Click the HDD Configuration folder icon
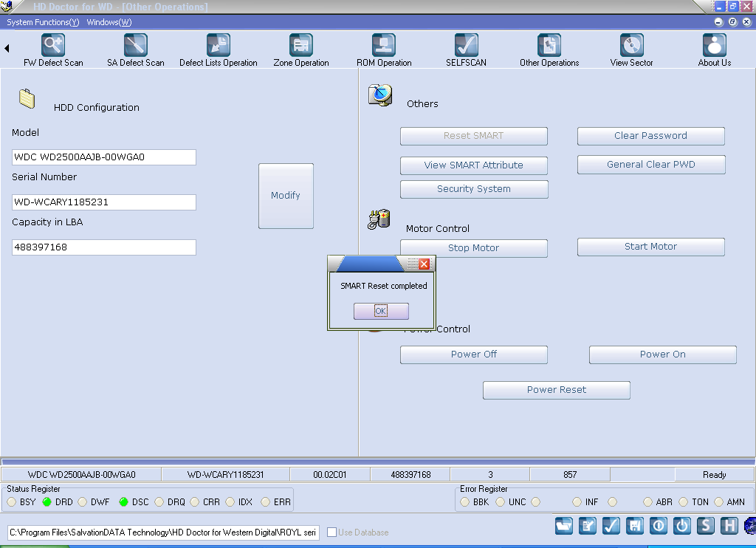 (27, 98)
